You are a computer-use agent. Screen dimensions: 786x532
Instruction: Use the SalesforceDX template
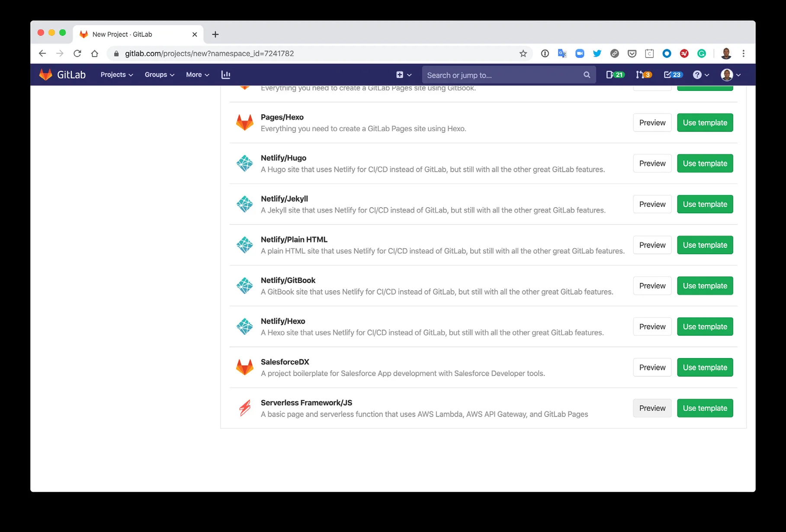pos(705,367)
